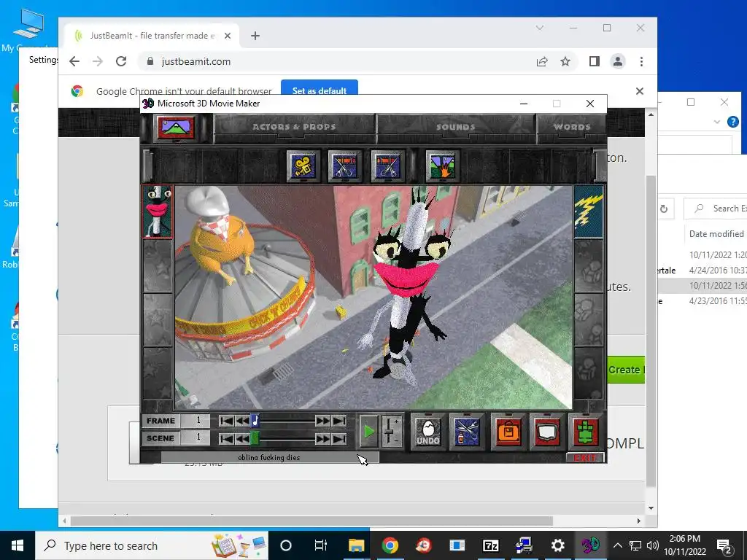The image size is (747, 560).
Task: Open the red Help book
Action: click(x=546, y=432)
